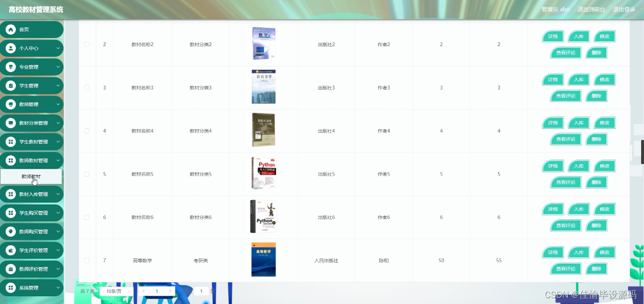Image resolution: width=644 pixels, height=304 pixels.
Task: Click the 数学 book cover thumbnail in row 2
Action: tap(264, 43)
